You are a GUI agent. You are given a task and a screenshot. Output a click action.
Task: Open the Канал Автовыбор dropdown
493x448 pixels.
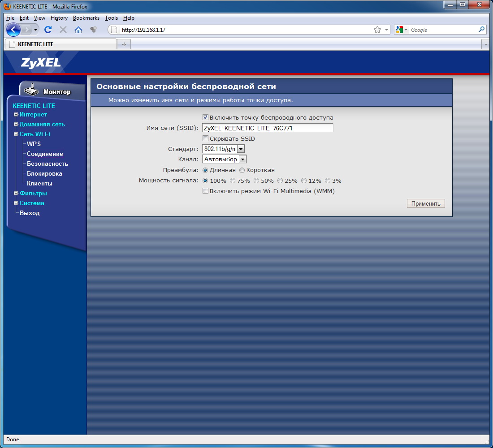242,159
